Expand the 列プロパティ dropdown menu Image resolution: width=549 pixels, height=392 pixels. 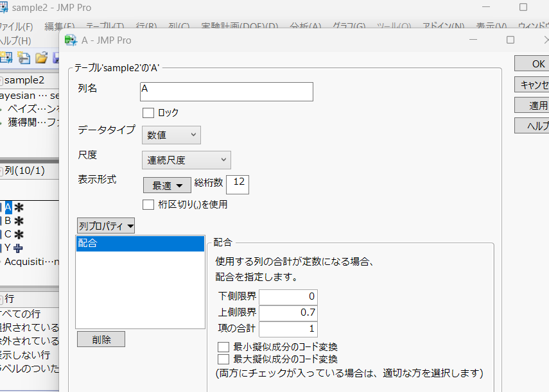[106, 225]
